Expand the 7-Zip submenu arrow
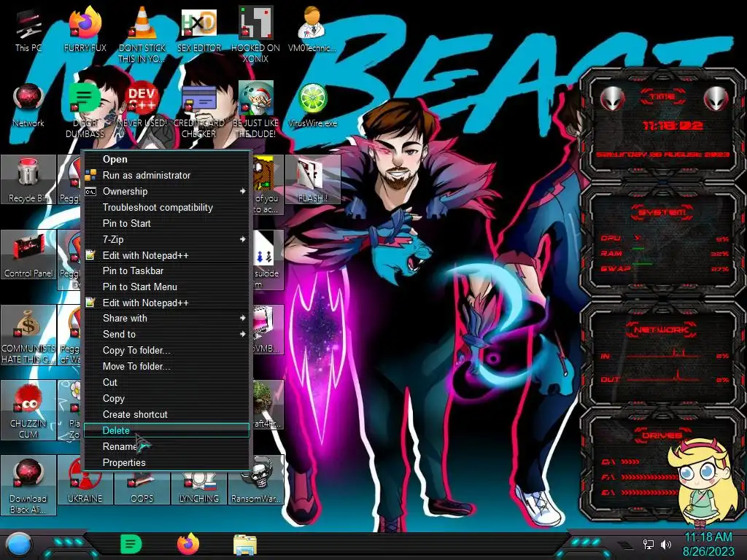This screenshot has height=560, width=747. coord(242,239)
